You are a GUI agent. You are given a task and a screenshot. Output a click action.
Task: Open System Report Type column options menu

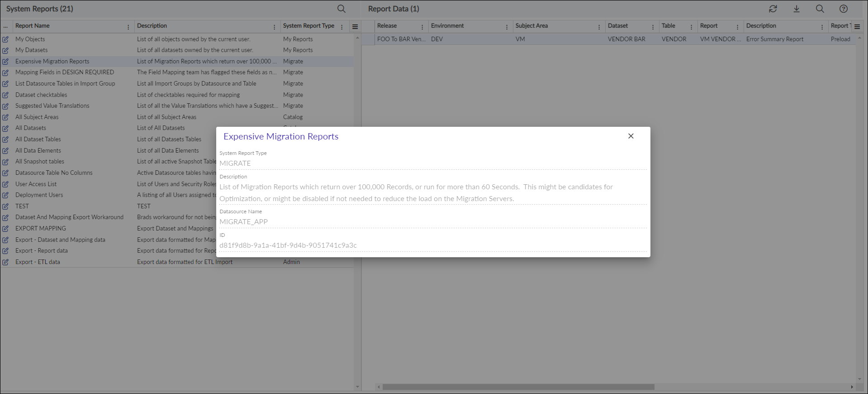(x=342, y=27)
